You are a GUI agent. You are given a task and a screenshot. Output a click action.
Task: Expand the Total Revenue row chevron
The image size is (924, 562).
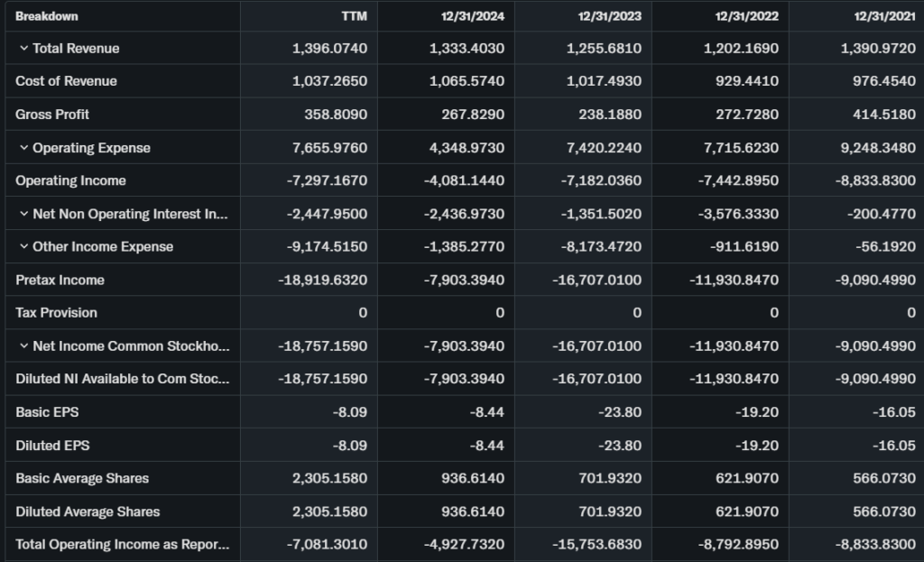[23, 48]
